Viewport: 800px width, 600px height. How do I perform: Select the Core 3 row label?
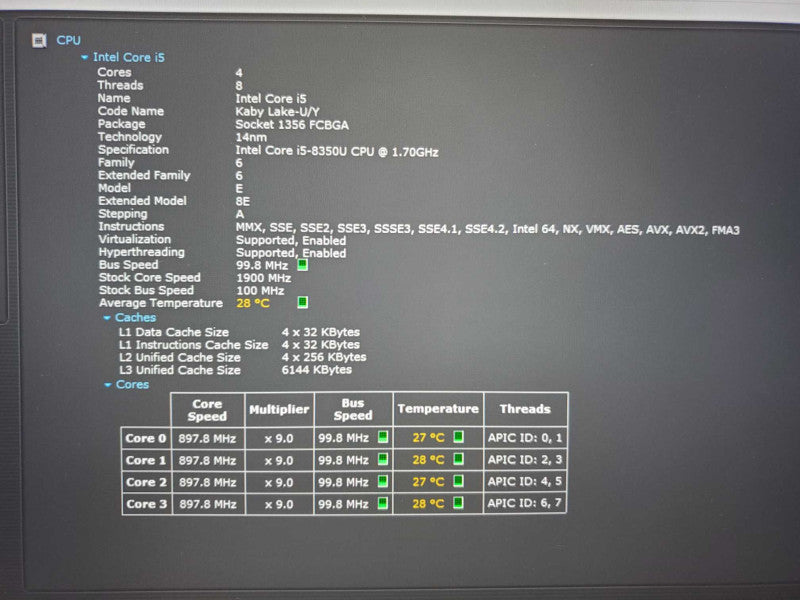click(x=146, y=505)
